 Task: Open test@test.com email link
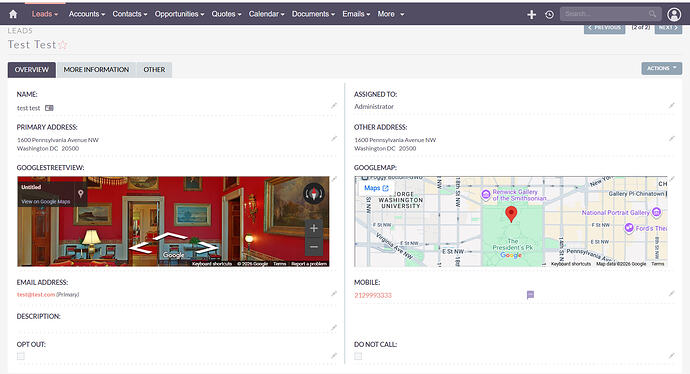[x=36, y=294]
